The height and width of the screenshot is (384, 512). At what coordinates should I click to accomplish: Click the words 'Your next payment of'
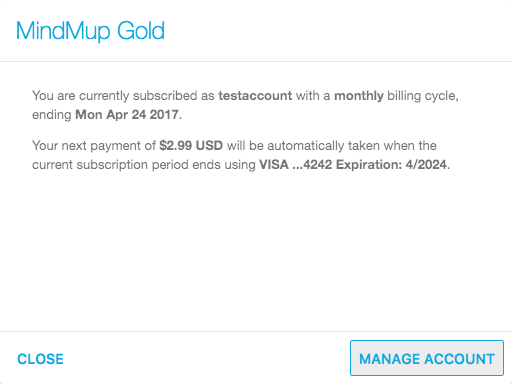(94, 146)
